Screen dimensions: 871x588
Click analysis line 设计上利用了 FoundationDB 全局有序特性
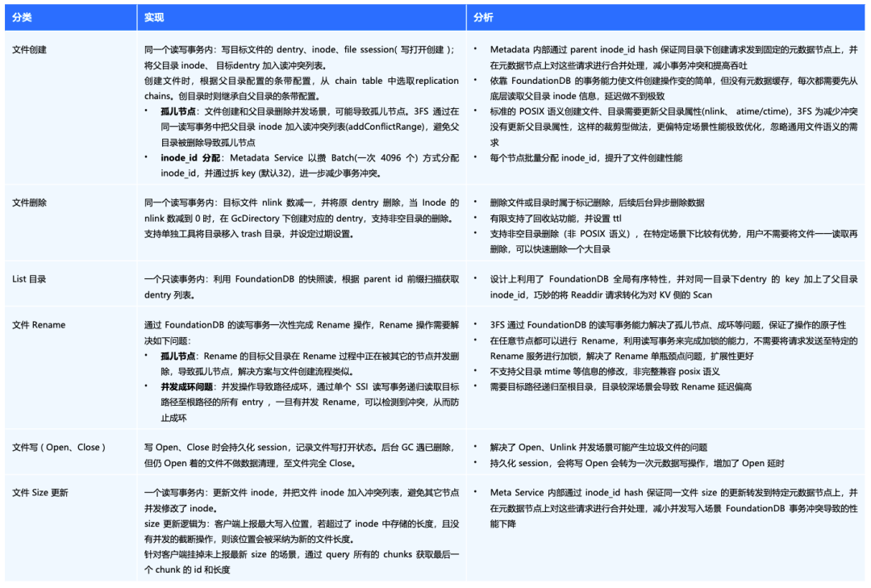[x=673, y=287]
